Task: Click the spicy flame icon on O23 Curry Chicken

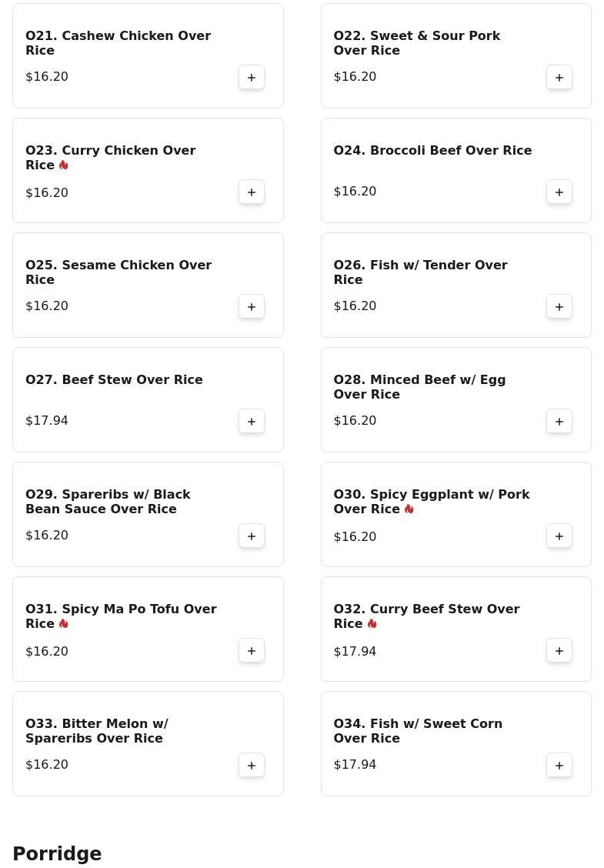Action: point(64,165)
